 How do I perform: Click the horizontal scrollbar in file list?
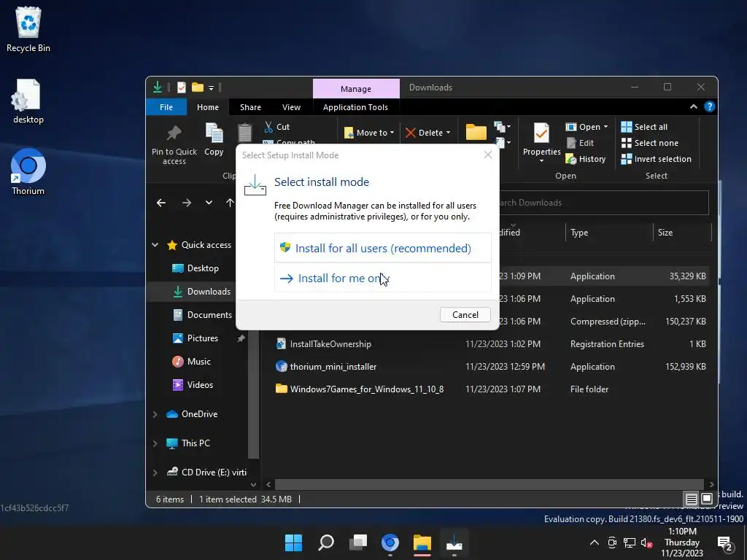[489, 484]
